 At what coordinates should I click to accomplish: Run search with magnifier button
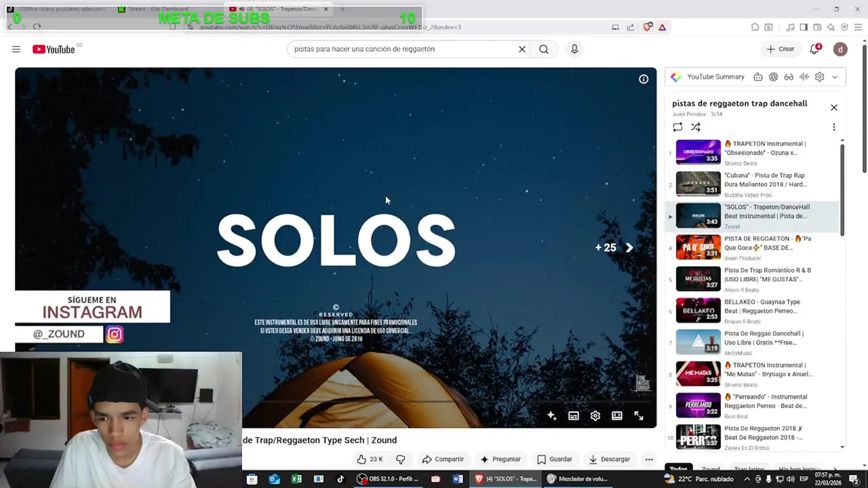(x=544, y=49)
